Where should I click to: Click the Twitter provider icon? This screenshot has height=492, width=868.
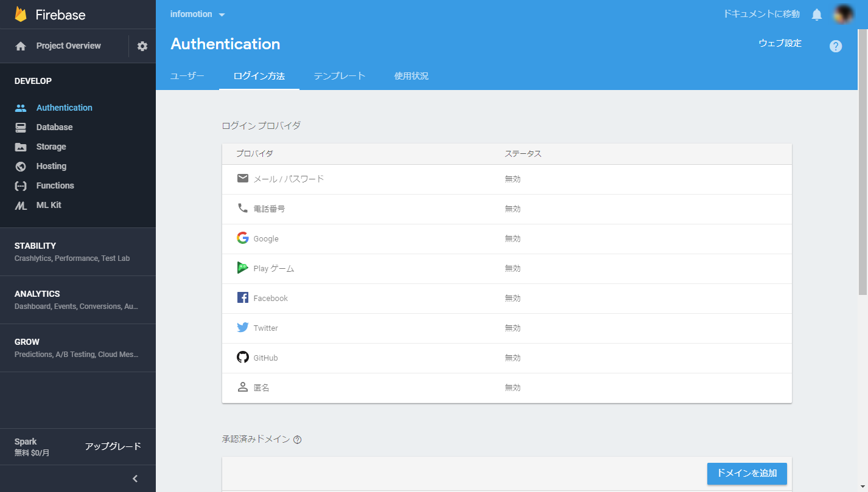[x=242, y=327]
